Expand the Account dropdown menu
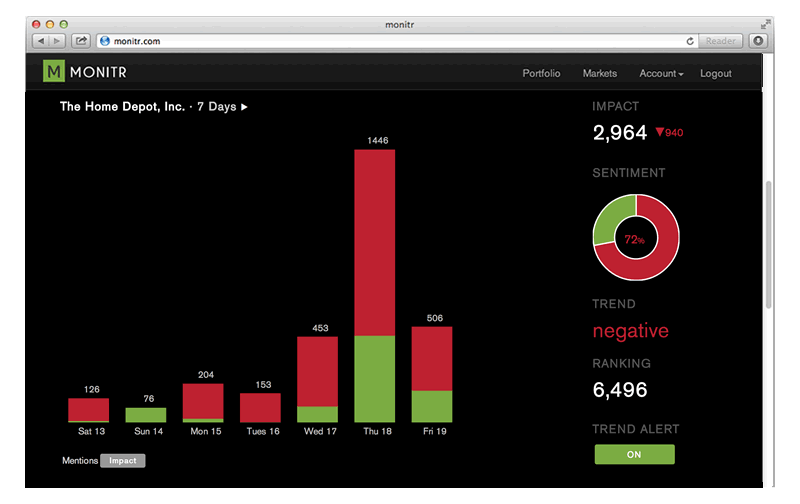Image resolution: width=800 pixels, height=504 pixels. coord(661,73)
